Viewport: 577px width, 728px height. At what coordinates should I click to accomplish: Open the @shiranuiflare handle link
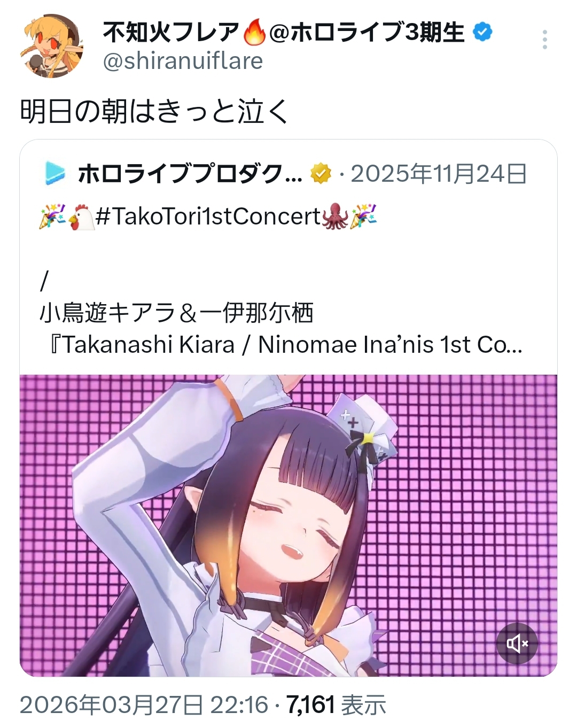click(x=183, y=61)
